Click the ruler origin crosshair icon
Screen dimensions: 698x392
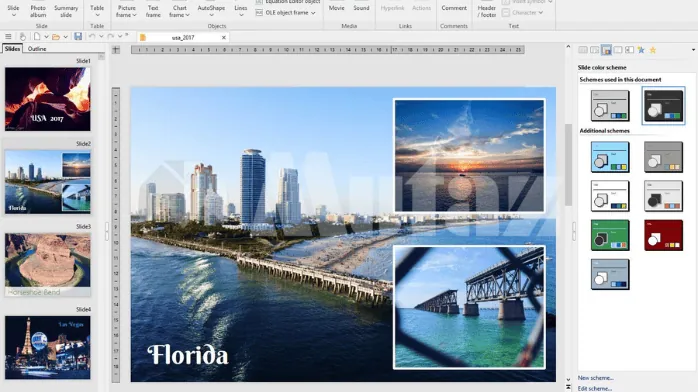tap(116, 49)
